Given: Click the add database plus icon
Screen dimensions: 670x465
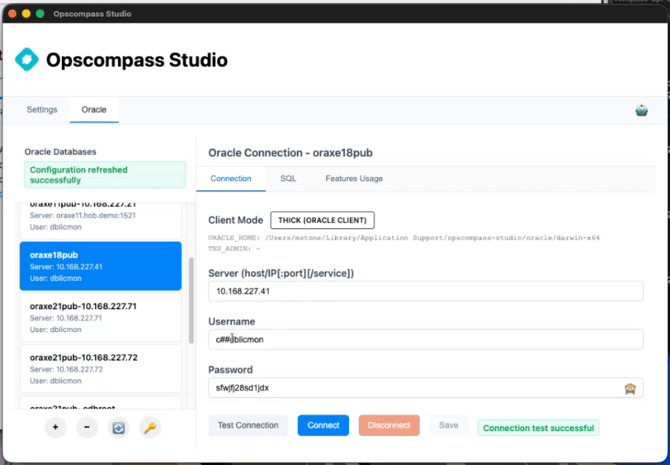Looking at the screenshot, I should (56, 427).
